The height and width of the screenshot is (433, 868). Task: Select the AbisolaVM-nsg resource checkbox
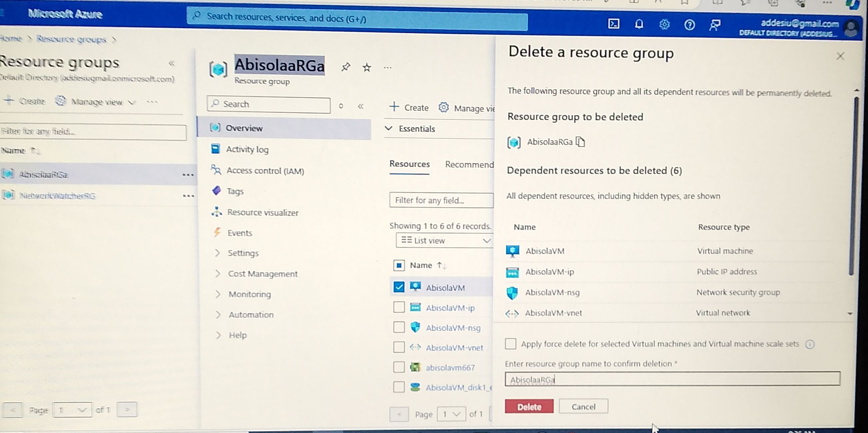pyautogui.click(x=399, y=327)
